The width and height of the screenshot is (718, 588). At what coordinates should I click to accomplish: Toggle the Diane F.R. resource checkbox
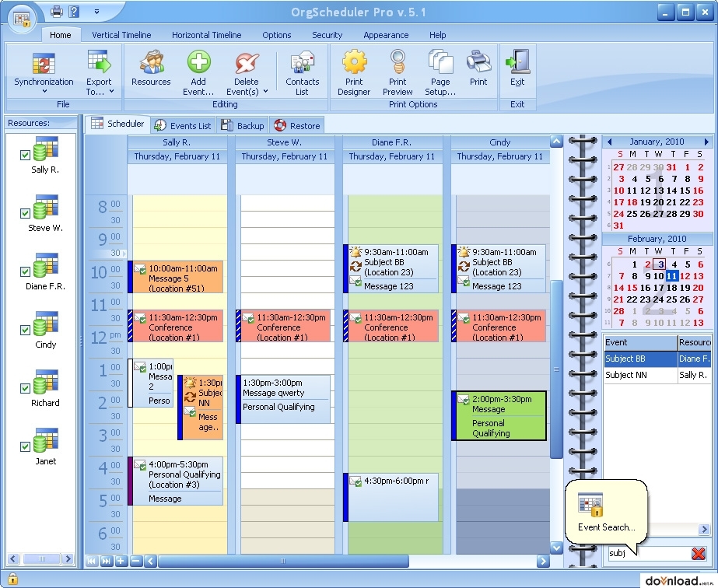coord(25,272)
